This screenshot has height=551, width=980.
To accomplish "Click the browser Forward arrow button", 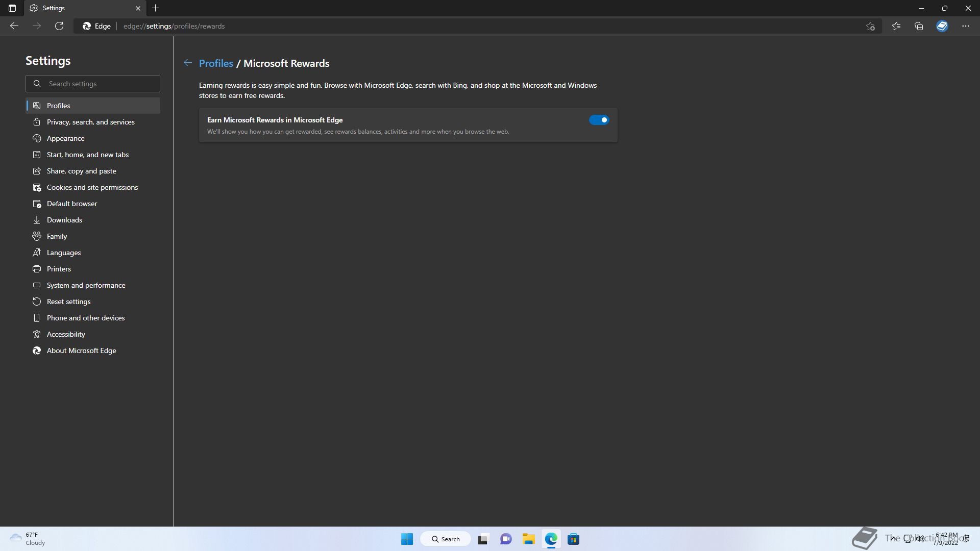I will pos(37,26).
